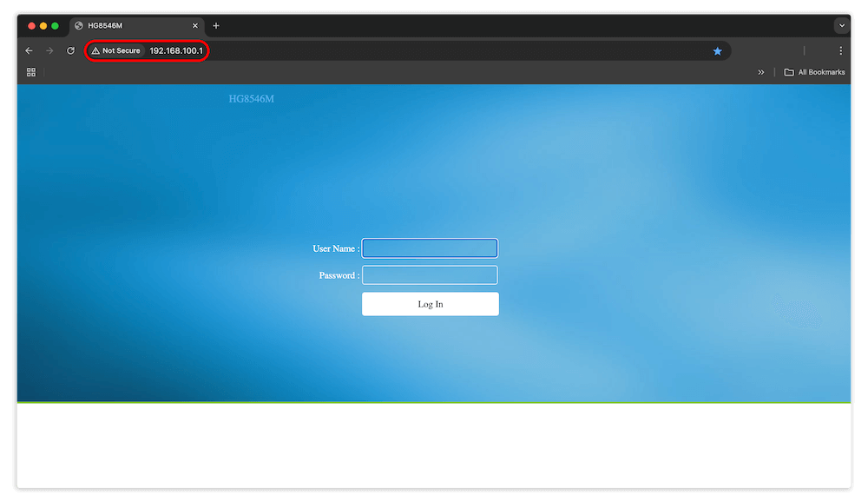Focus the Password input field
This screenshot has height=502, width=868.
(x=430, y=275)
